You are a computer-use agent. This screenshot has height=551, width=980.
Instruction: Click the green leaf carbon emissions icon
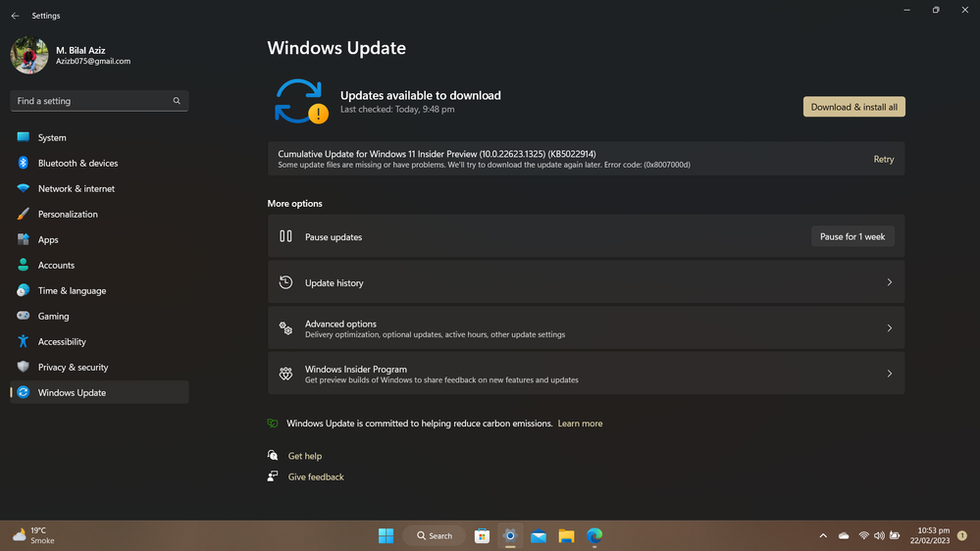tap(273, 423)
